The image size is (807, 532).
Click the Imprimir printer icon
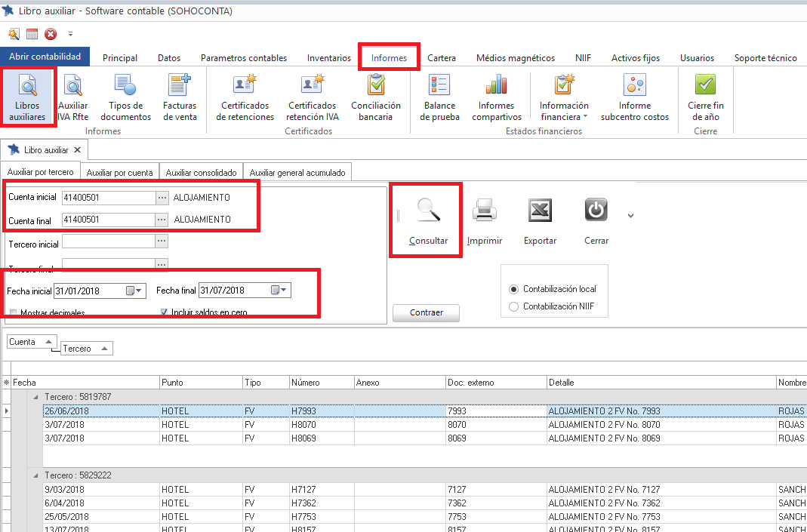[484, 211]
